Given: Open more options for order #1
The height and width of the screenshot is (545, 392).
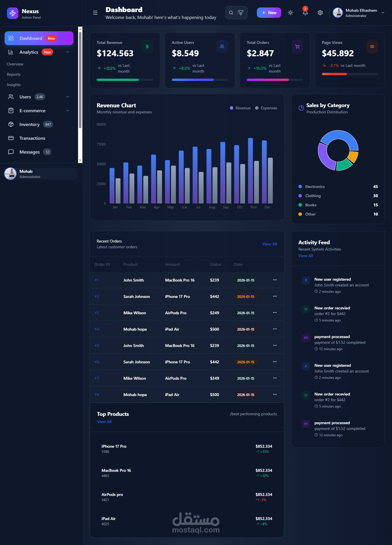Looking at the screenshot, I should point(275,280).
